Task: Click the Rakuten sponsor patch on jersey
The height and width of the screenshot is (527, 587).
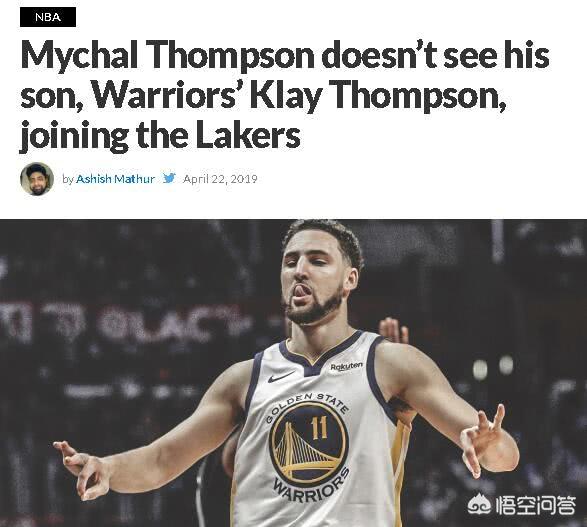Action: tap(346, 366)
